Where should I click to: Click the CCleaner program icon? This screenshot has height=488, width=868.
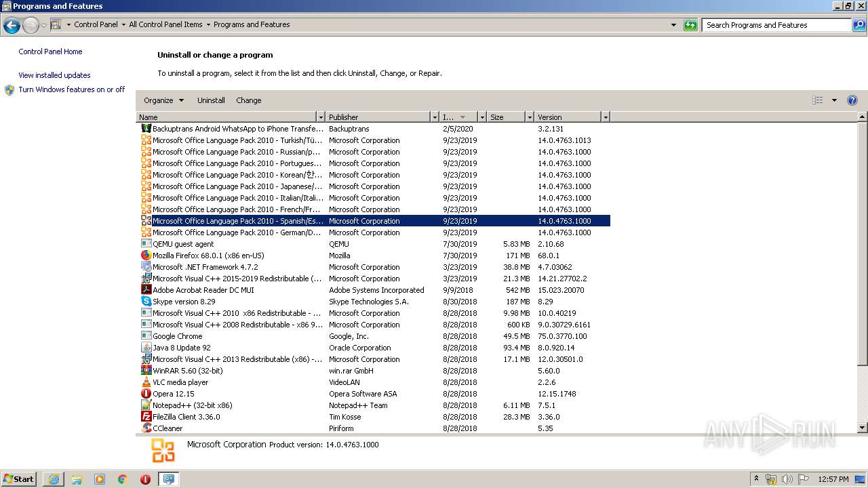point(146,428)
